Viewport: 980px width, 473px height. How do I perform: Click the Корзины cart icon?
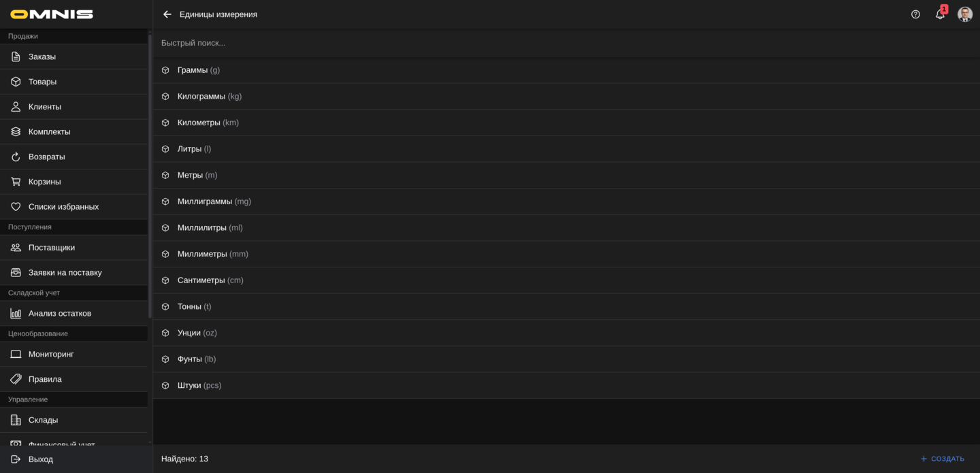pos(16,182)
